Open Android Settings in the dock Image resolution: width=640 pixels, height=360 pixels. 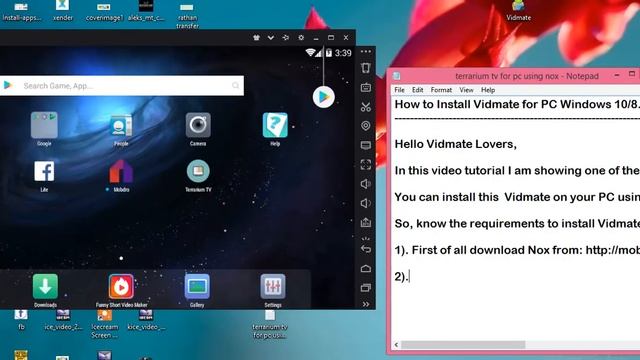click(273, 290)
